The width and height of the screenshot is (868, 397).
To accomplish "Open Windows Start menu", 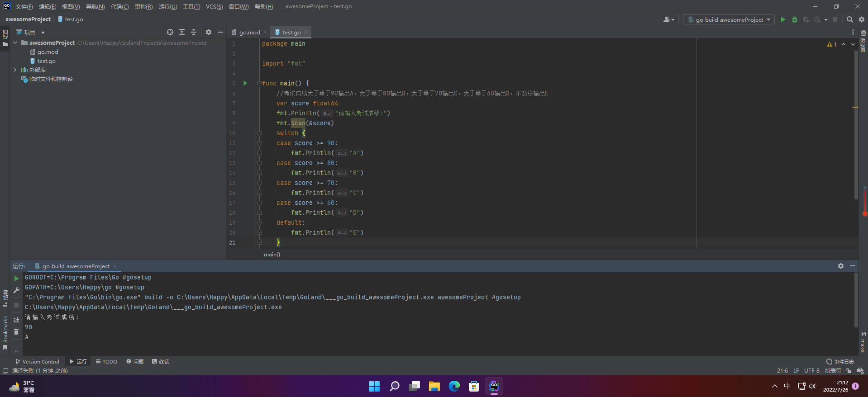I will click(375, 386).
